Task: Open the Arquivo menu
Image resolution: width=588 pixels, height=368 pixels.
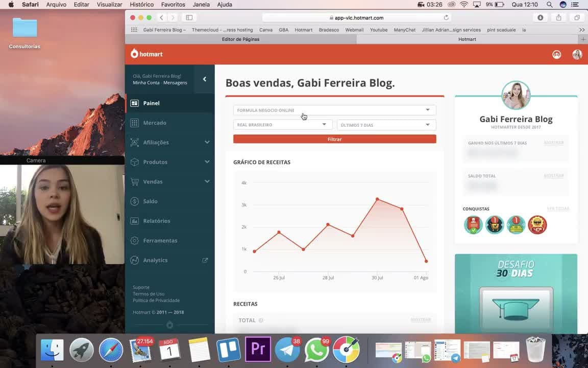Action: point(56,5)
